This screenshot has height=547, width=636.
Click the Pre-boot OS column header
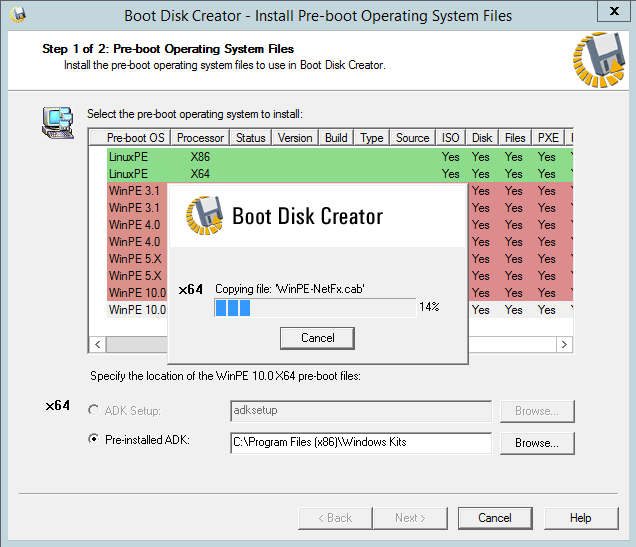click(x=130, y=138)
